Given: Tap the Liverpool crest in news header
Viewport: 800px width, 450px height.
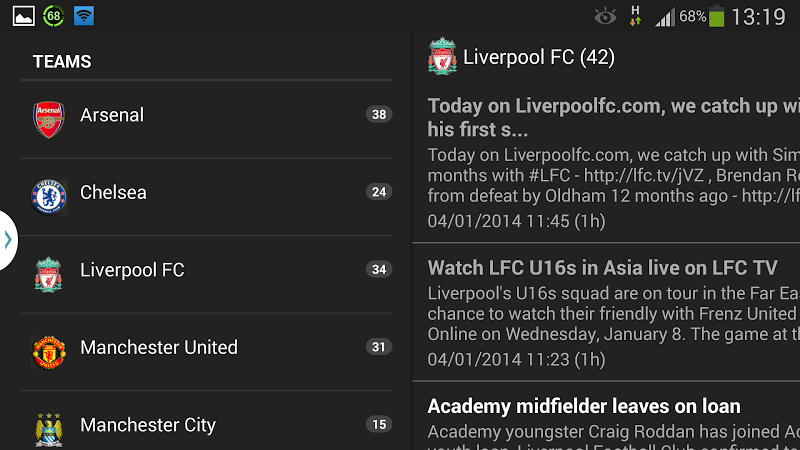Looking at the screenshot, I should tap(442, 57).
